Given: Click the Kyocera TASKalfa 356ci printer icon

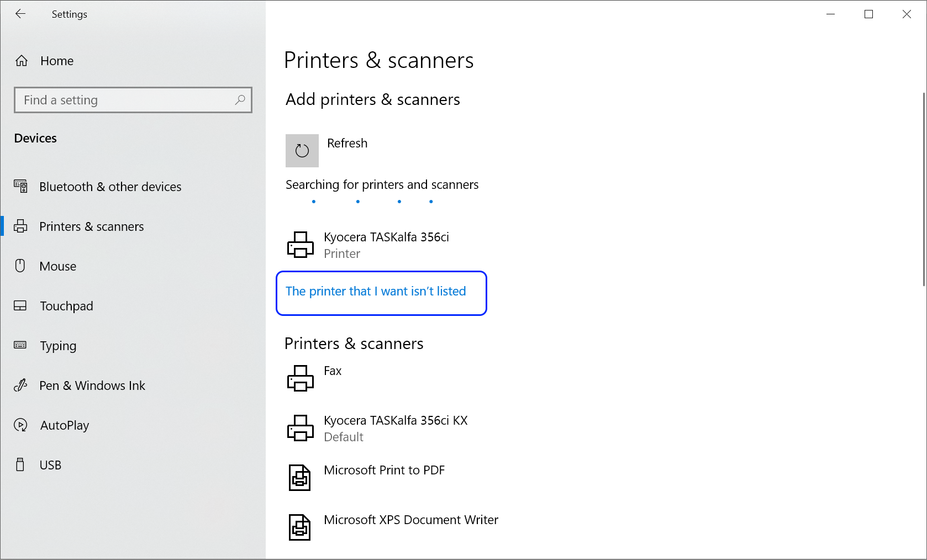Looking at the screenshot, I should pyautogui.click(x=301, y=245).
